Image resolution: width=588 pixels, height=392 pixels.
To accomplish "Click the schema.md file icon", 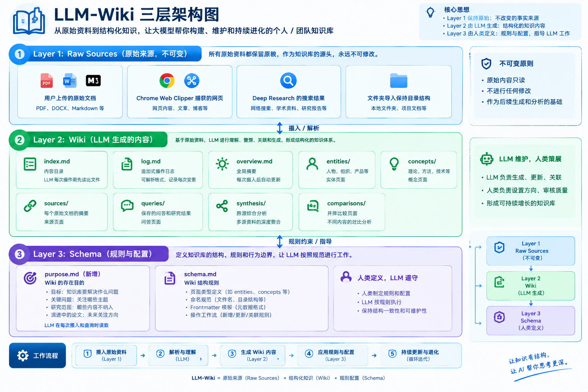I will pos(170,278).
